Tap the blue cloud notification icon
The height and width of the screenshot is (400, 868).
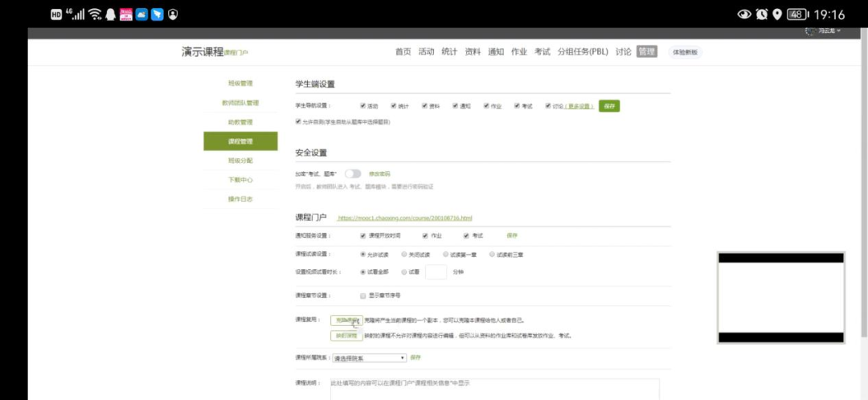tap(141, 14)
